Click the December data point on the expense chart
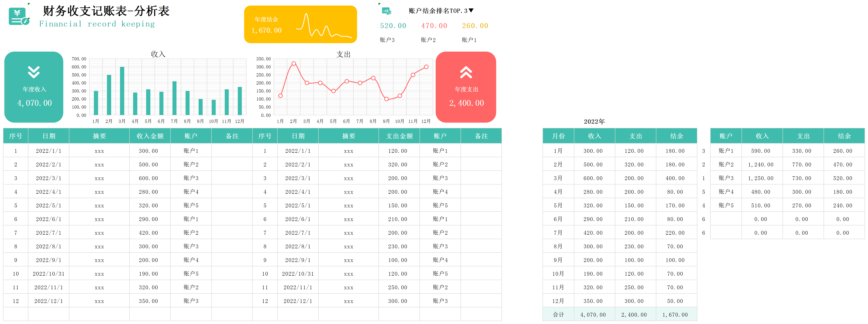 [426, 67]
